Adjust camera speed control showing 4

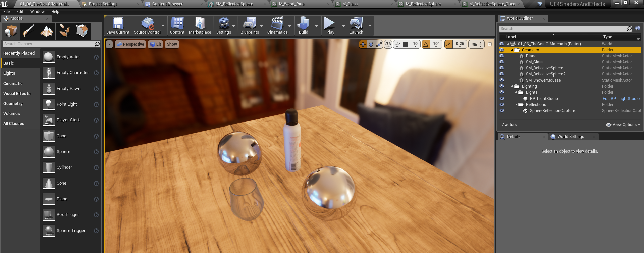point(477,44)
